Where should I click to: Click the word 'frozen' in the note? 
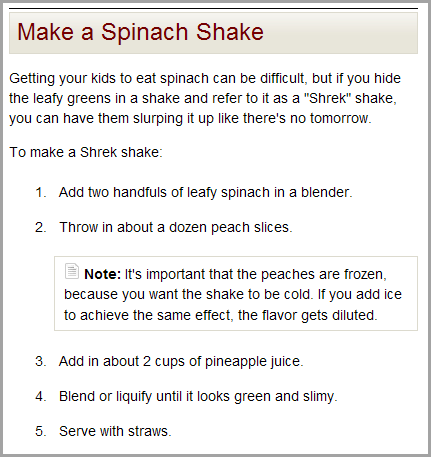(x=365, y=274)
